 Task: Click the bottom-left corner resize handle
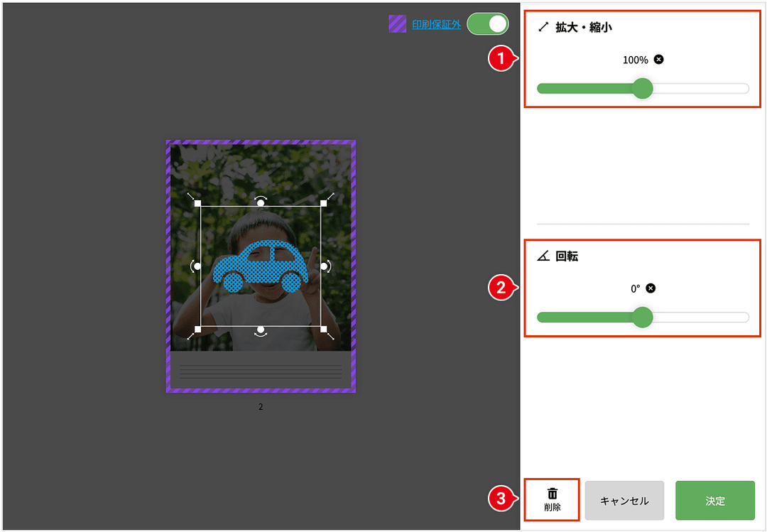coord(197,330)
